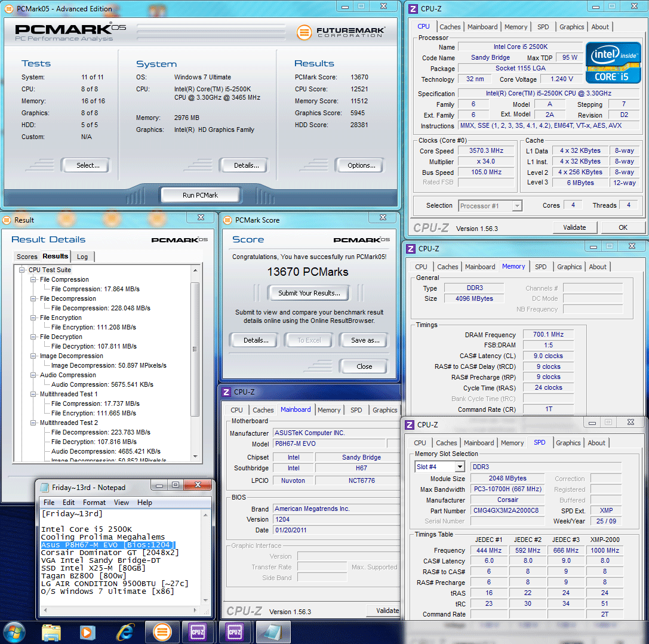Switch to Scores tab in Result Details
This screenshot has width=649, height=644.
point(27,257)
